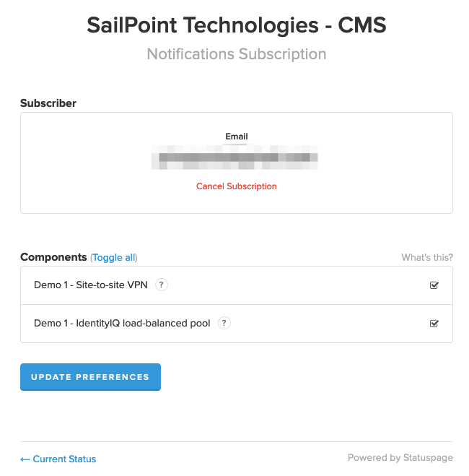Click the Email label above the address
469x476 pixels.
point(237,137)
